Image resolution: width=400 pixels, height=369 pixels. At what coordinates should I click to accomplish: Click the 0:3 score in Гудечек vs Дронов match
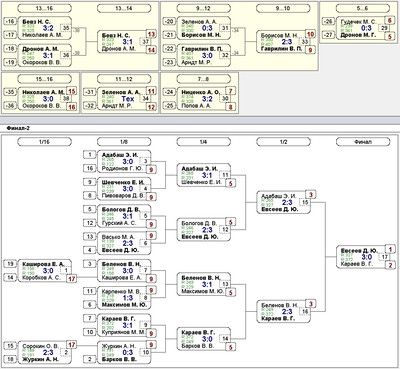point(366,28)
